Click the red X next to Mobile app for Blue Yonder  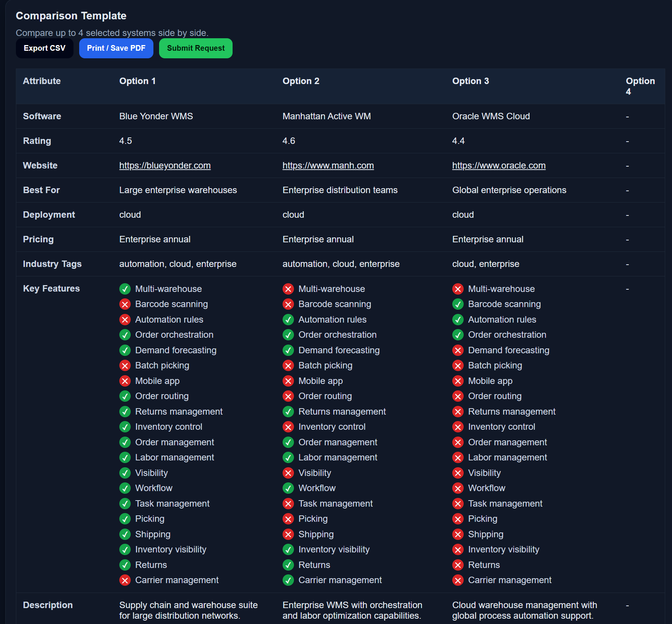pyautogui.click(x=125, y=381)
